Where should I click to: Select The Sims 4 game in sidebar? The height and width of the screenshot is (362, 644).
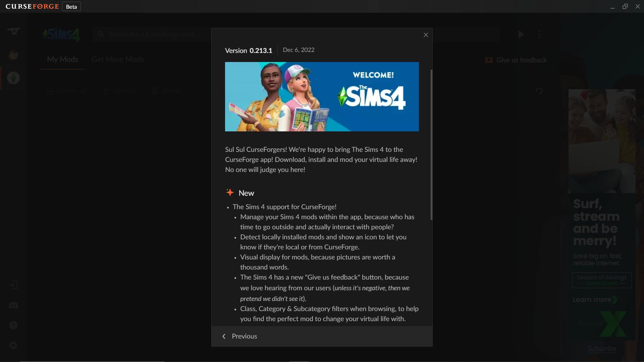pos(13,78)
